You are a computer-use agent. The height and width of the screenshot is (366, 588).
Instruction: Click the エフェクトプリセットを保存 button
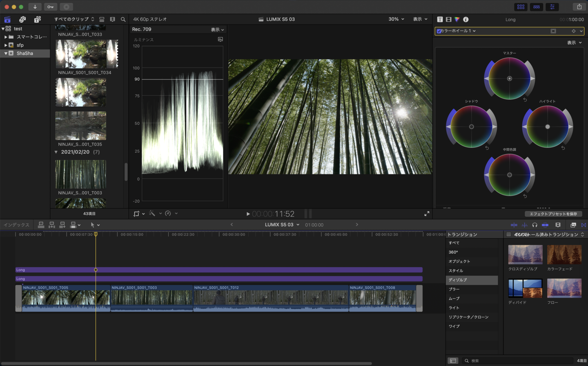[x=553, y=214]
